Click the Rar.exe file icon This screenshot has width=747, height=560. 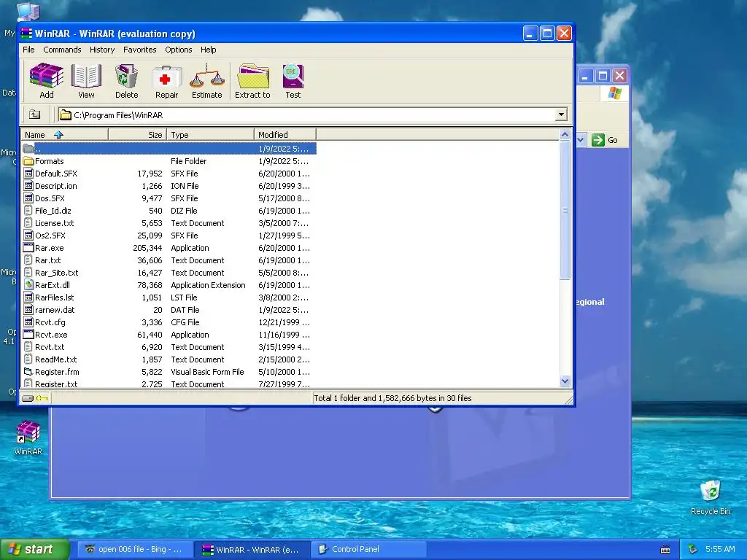tap(28, 248)
